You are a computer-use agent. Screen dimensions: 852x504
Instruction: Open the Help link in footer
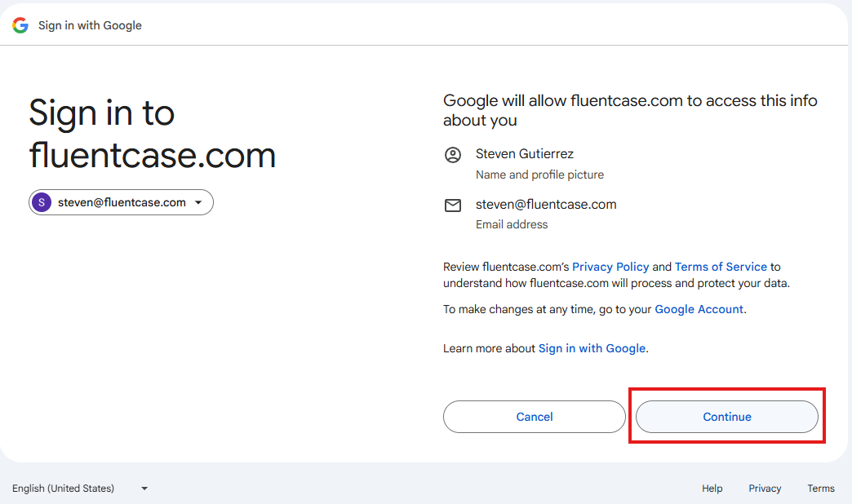[x=712, y=489]
